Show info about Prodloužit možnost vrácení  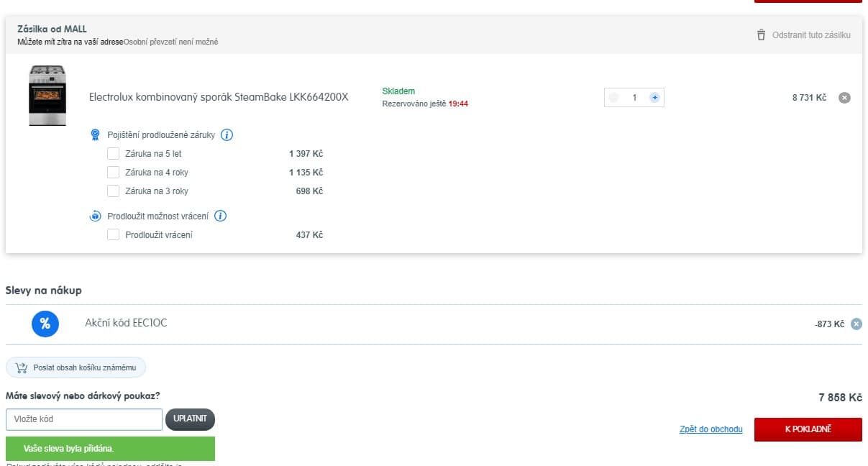pyautogui.click(x=221, y=216)
